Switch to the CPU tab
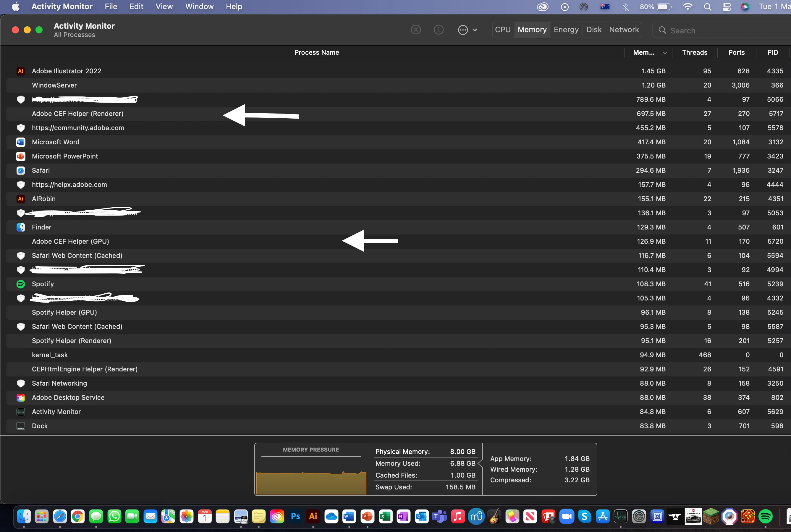 [502, 30]
